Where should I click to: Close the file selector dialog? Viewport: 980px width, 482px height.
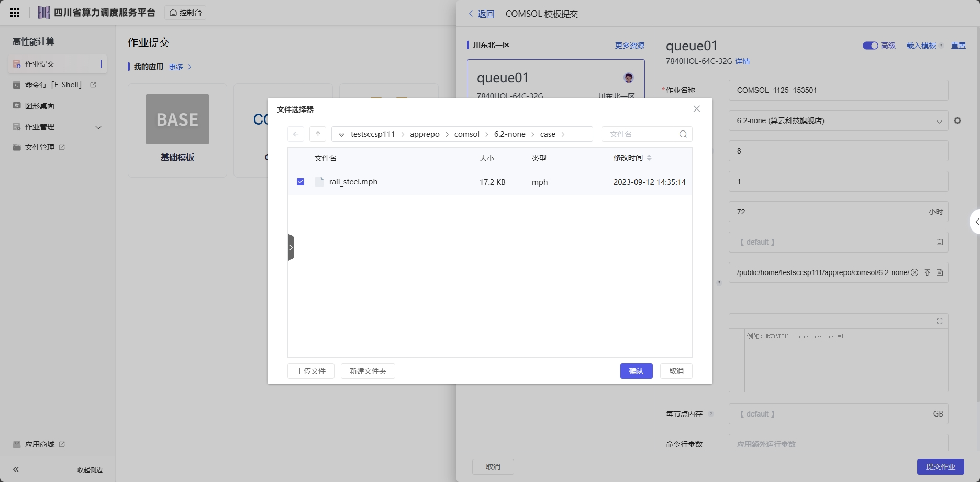pyautogui.click(x=697, y=109)
